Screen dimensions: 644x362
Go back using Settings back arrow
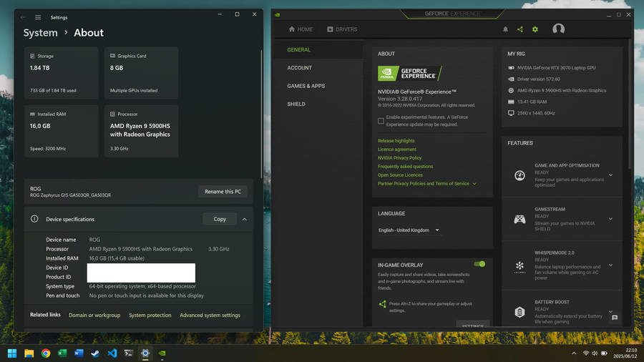23,17
